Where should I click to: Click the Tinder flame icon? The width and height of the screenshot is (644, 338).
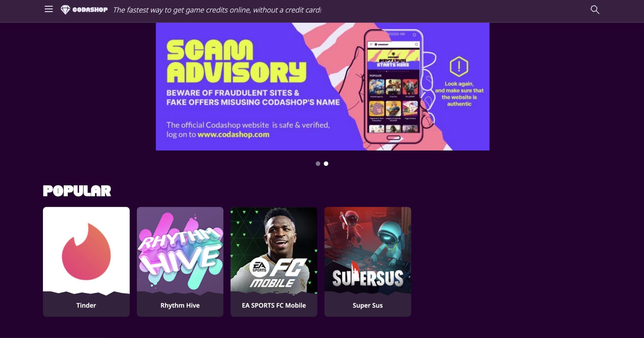coord(86,251)
